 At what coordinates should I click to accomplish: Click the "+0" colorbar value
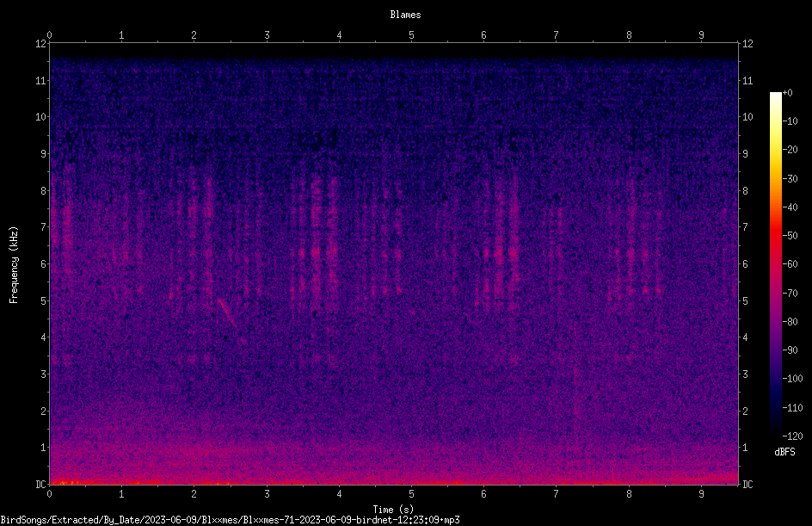tap(787, 93)
